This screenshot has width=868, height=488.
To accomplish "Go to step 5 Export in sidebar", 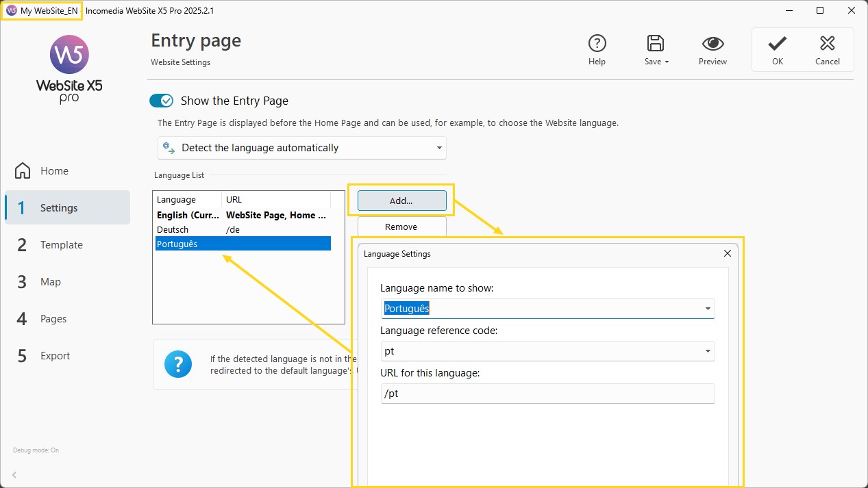I will pyautogui.click(x=67, y=355).
